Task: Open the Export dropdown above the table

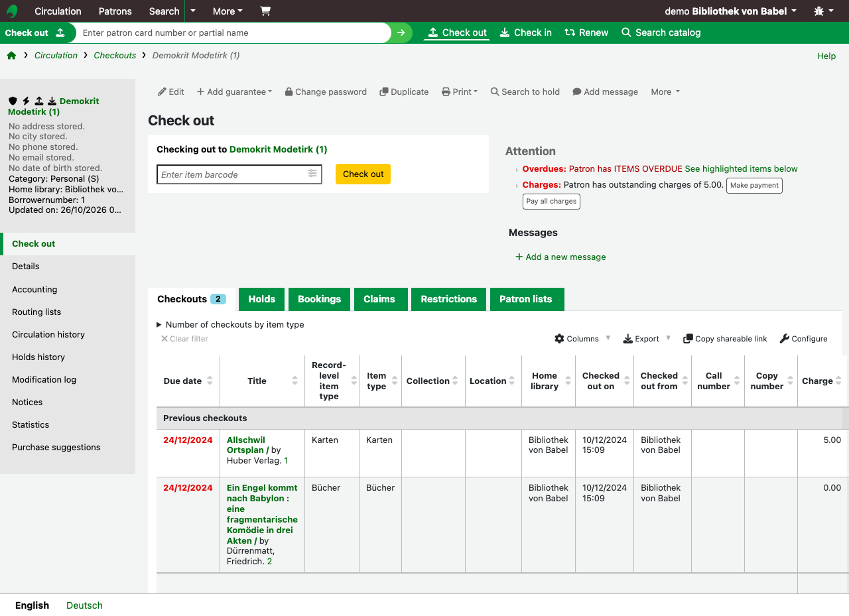Action: [x=647, y=339]
